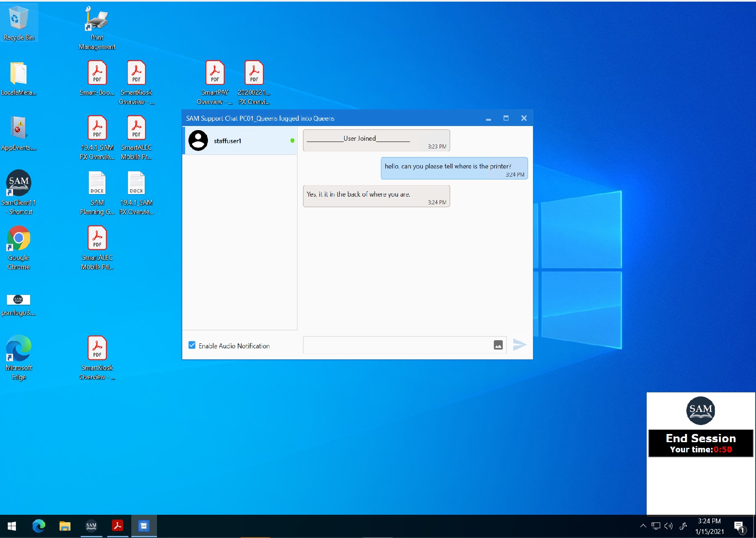Click the chat message input field
Screen dimensions: 756x538
click(x=397, y=345)
